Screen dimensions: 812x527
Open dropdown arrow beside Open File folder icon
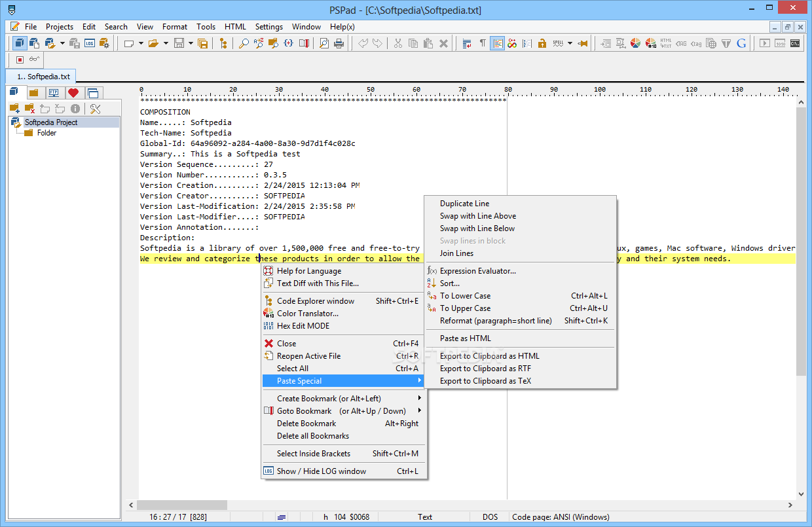[x=166, y=43]
